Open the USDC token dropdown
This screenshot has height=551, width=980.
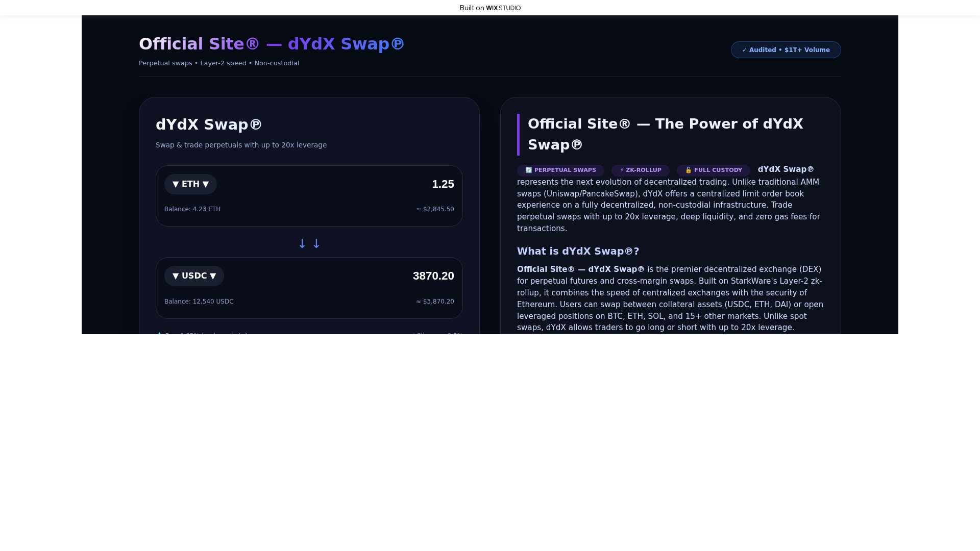(x=194, y=276)
